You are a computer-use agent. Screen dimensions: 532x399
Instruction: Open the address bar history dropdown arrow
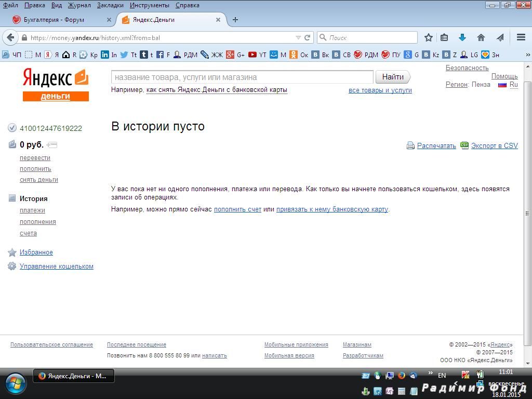tap(298, 37)
